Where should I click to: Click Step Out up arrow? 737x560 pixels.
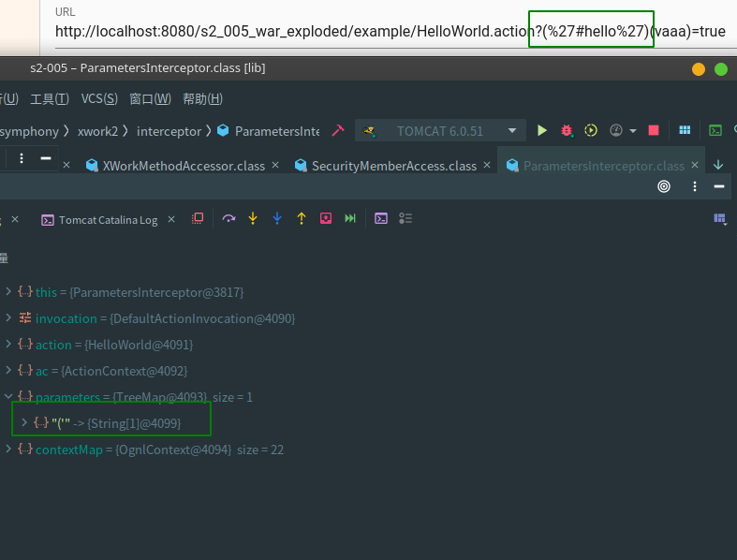(x=302, y=218)
